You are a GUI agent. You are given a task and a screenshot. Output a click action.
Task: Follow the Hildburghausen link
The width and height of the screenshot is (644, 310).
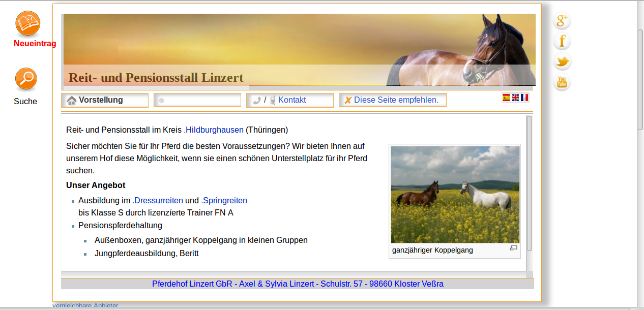(x=214, y=130)
